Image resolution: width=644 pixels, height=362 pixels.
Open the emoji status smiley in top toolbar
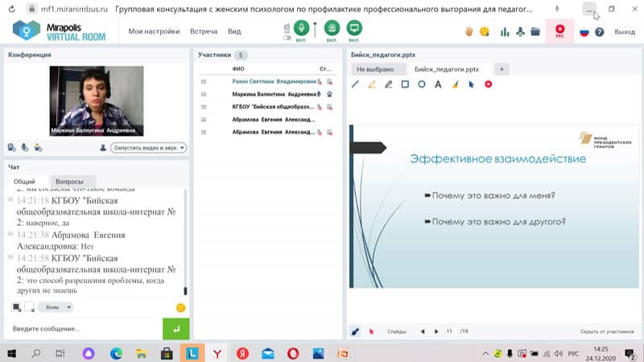point(485,31)
